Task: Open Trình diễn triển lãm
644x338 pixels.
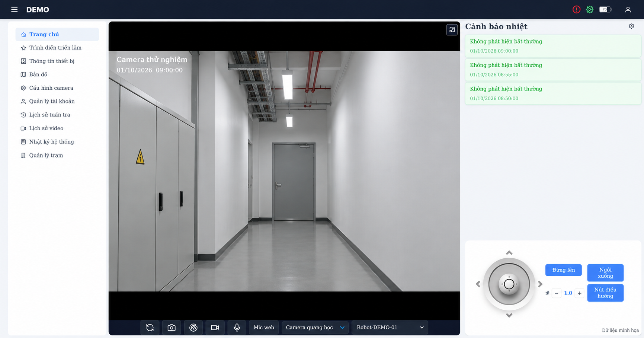Action: [x=57, y=48]
